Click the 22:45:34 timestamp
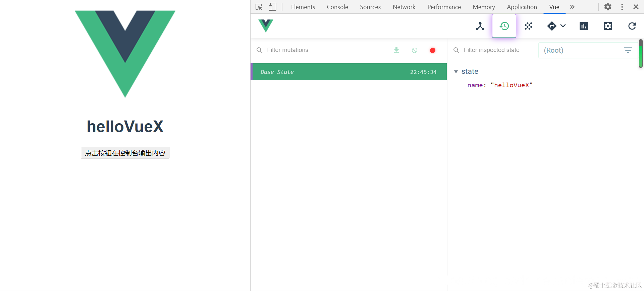The width and height of the screenshot is (644, 291). [x=423, y=72]
